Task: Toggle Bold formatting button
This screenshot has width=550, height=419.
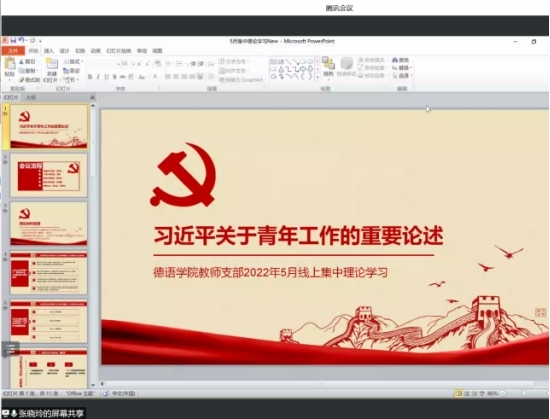Action: point(90,77)
